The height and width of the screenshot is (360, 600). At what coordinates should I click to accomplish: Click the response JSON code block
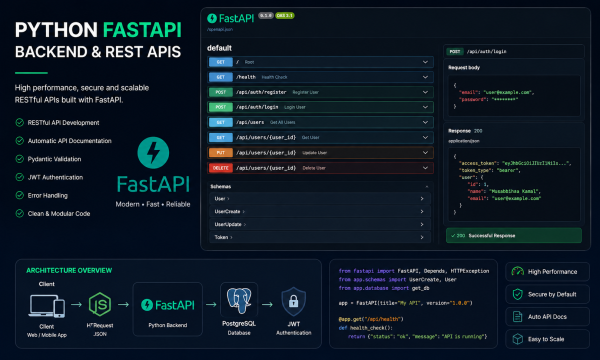click(x=514, y=184)
